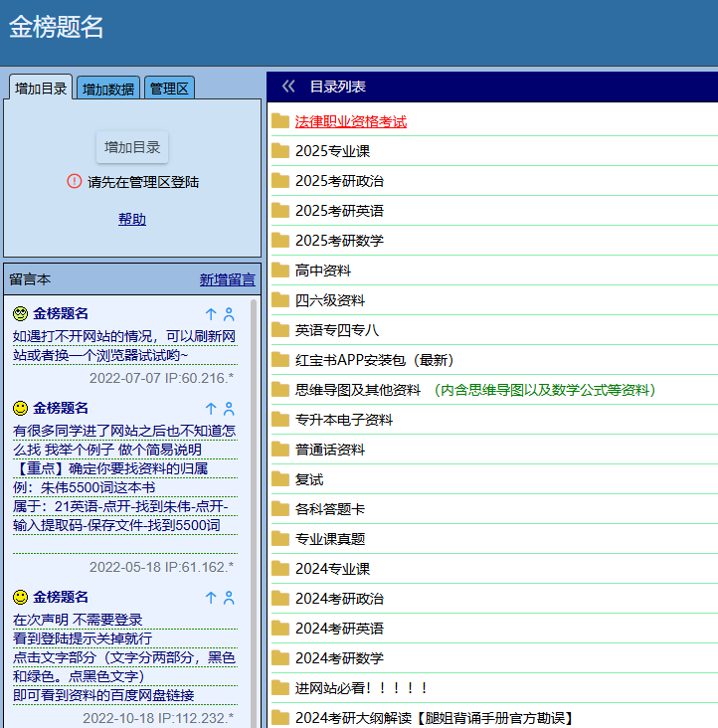718x728 pixels.
Task: Open the 法律职业资格考试 directory link
Action: [350, 121]
